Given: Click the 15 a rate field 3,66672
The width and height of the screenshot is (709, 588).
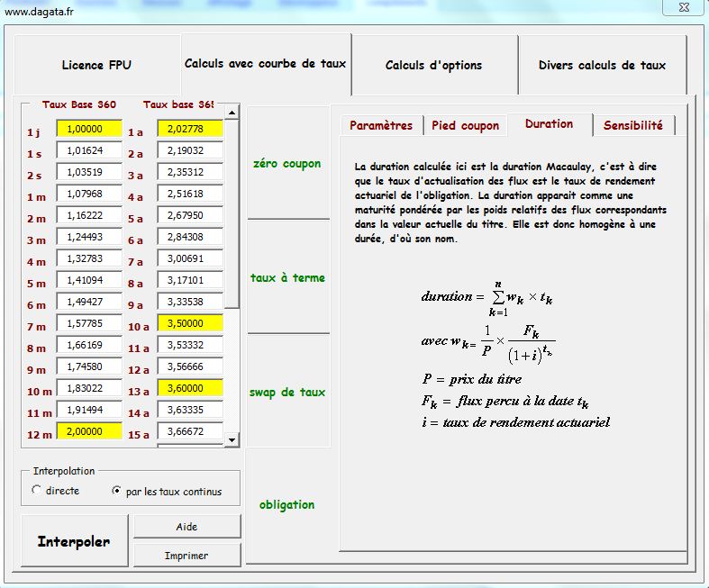Looking at the screenshot, I should [190, 431].
